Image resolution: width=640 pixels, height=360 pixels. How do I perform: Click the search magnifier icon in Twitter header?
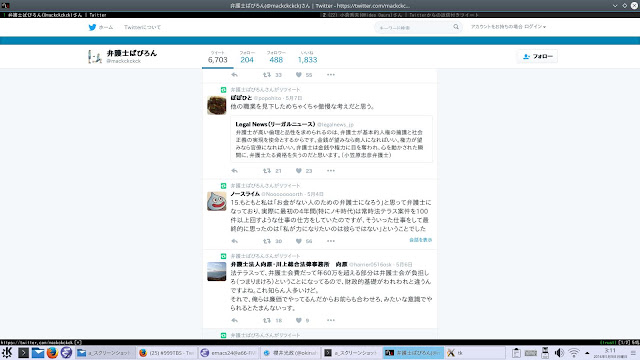456,27
